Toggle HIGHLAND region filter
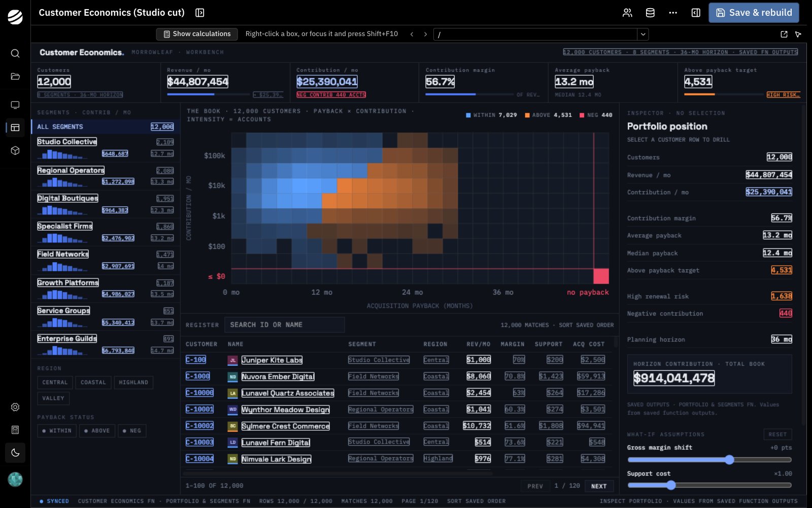The image size is (812, 508). click(133, 383)
